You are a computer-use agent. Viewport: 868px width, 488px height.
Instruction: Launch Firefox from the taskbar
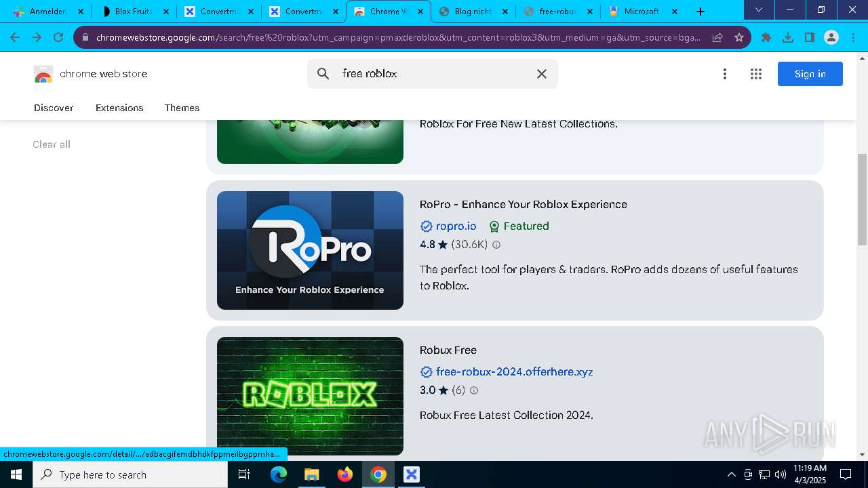(345, 474)
